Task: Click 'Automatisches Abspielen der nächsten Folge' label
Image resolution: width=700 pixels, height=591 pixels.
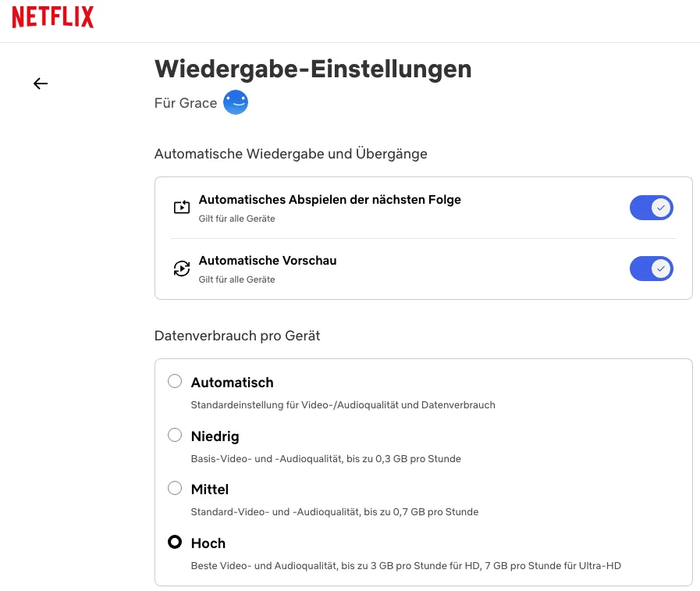Action: click(329, 200)
